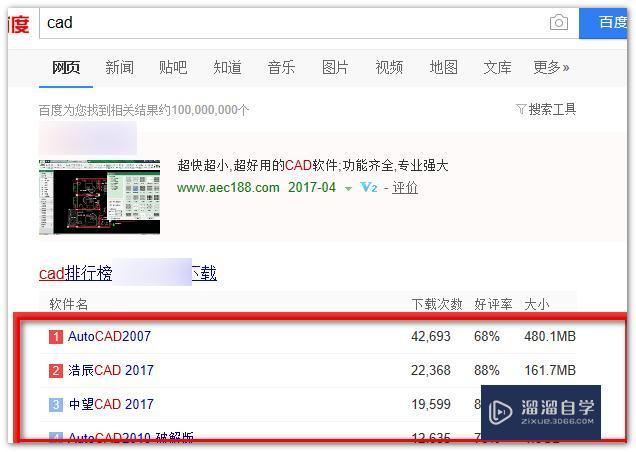Image resolution: width=636 pixels, height=452 pixels.
Task: Click file size 480.1MB
Action: [x=550, y=336]
